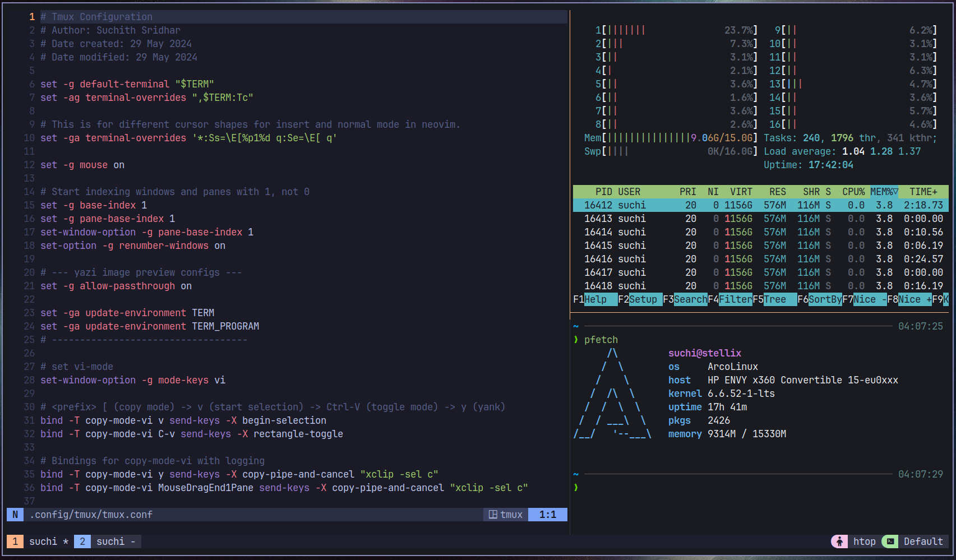Screen dimensions: 956x560
Task: Click memory 9314M / 15330M value
Action: point(747,434)
